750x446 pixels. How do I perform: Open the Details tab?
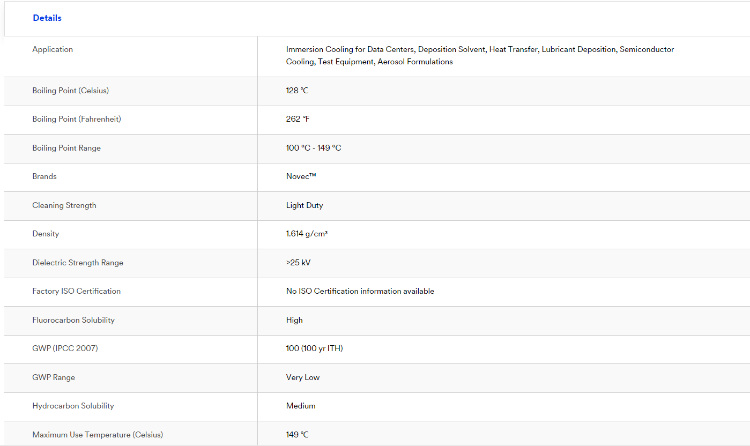(47, 18)
